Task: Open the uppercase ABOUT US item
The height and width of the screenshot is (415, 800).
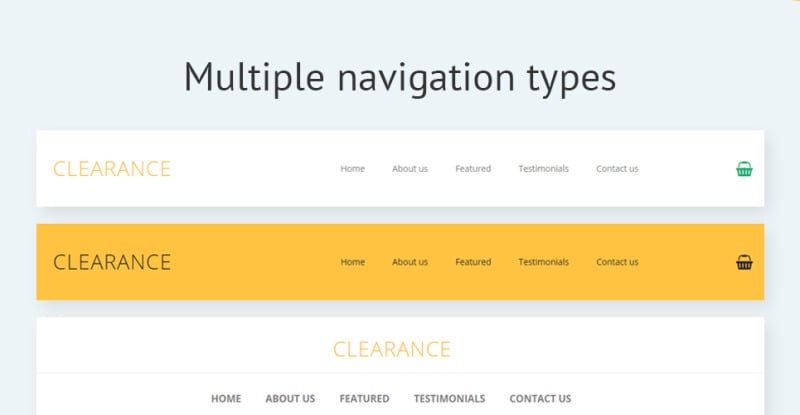Action: [290, 399]
